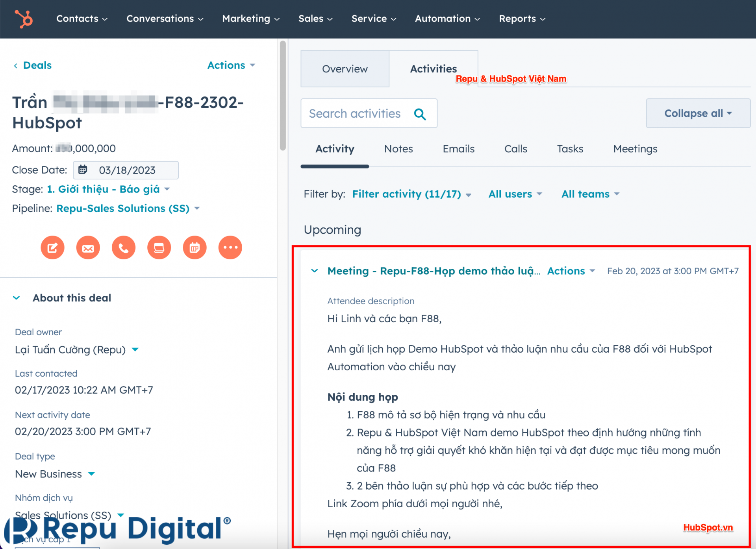The width and height of the screenshot is (756, 549).
Task: Open the Close Date calendar picker icon
Action: tap(83, 170)
